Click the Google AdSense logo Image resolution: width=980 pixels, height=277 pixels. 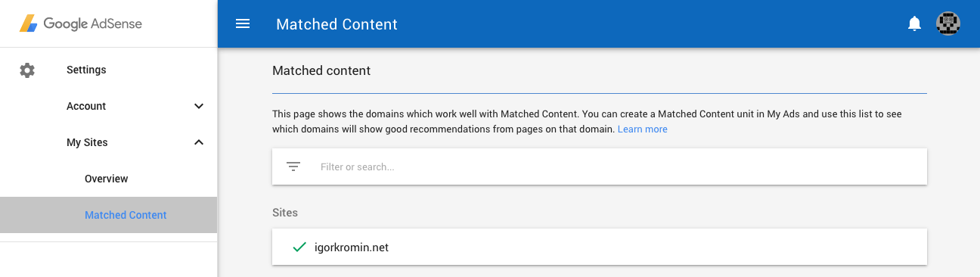pos(81,23)
